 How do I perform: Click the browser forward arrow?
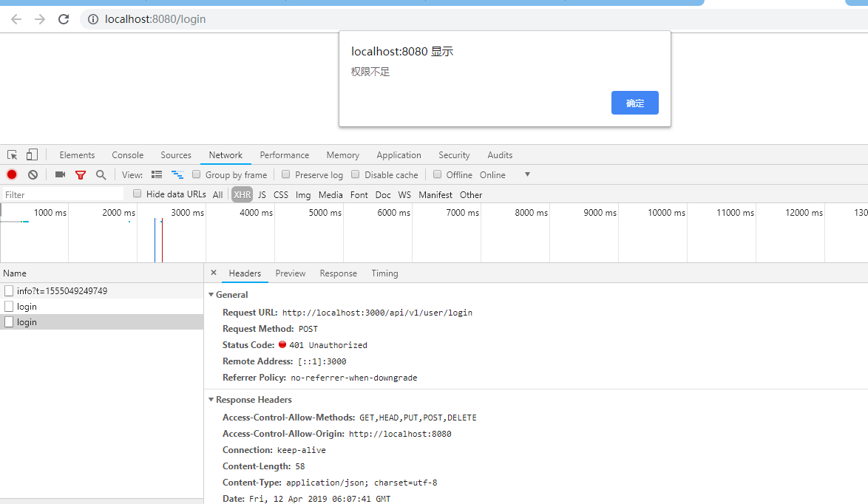pyautogui.click(x=40, y=19)
